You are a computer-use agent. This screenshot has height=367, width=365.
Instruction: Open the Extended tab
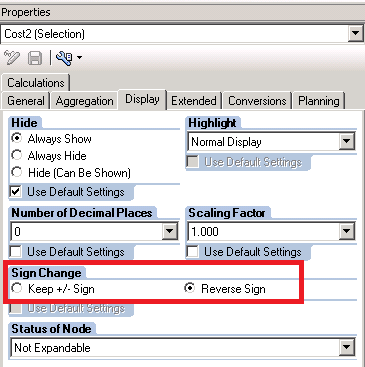[x=194, y=101]
